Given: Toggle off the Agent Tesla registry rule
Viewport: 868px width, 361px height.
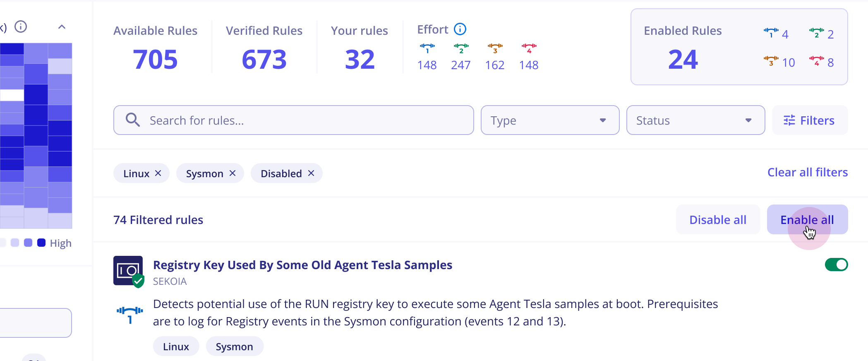Looking at the screenshot, I should (836, 265).
